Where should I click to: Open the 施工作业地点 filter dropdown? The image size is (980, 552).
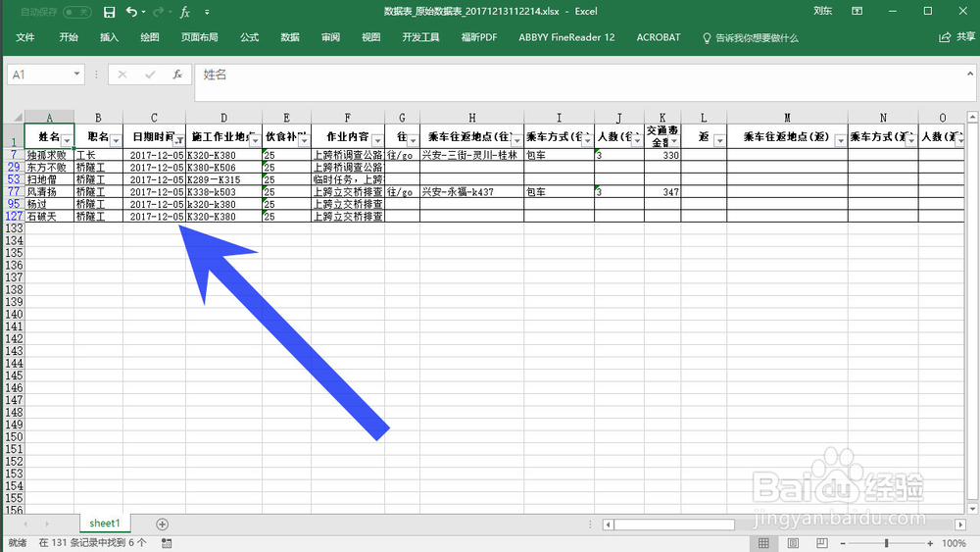tap(255, 140)
